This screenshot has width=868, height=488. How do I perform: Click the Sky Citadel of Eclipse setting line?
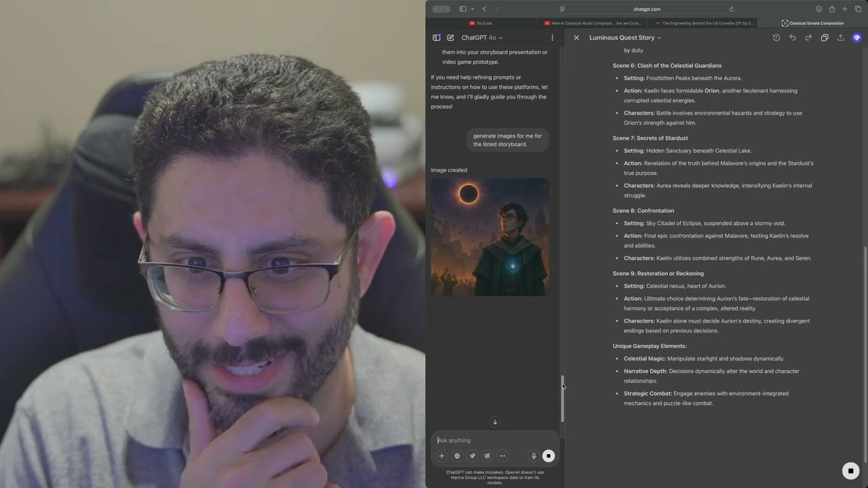(705, 223)
